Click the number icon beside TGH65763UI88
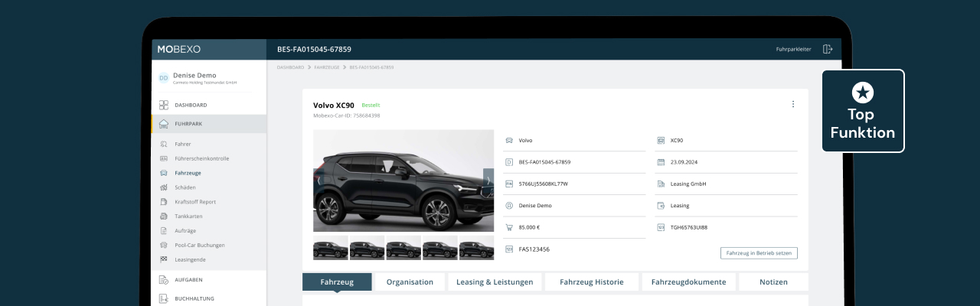 pos(661,227)
